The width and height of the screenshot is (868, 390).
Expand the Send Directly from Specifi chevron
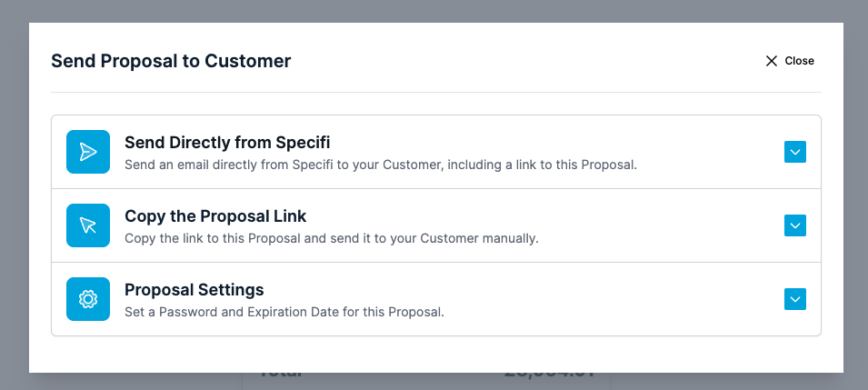tap(795, 152)
